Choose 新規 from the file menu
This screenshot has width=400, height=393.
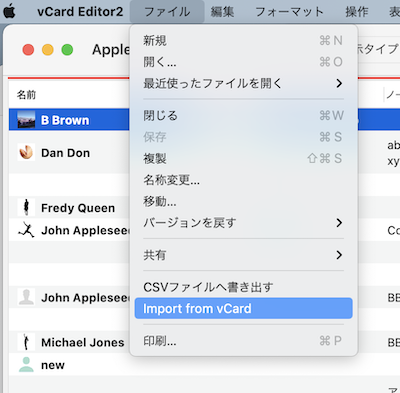[x=244, y=41]
